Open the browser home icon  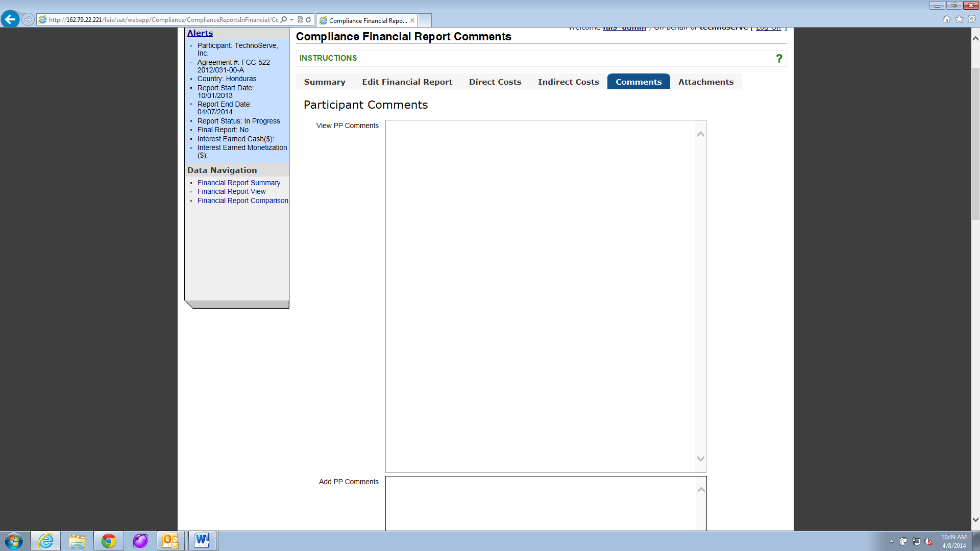point(947,19)
